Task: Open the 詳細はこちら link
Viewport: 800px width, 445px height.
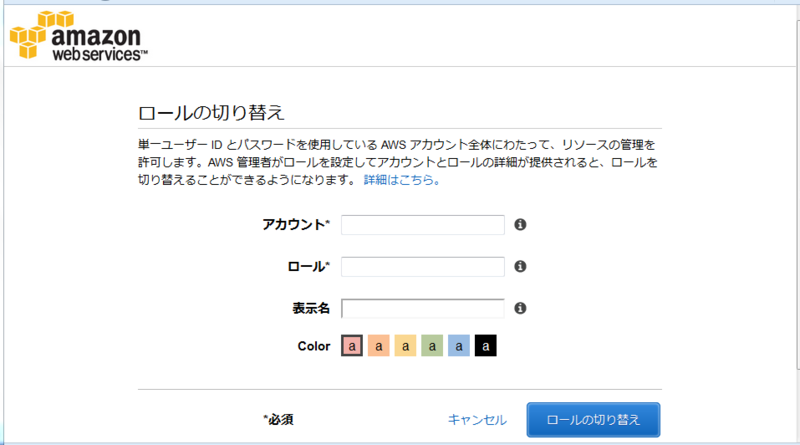Action: pos(402,180)
